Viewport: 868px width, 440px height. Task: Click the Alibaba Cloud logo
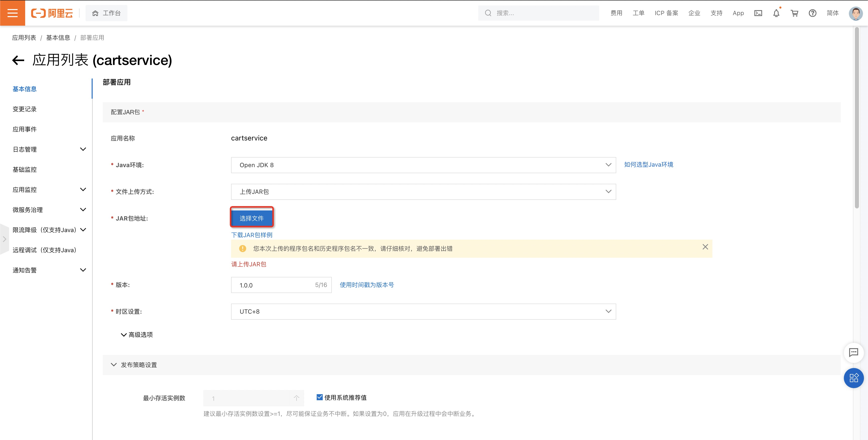[52, 13]
